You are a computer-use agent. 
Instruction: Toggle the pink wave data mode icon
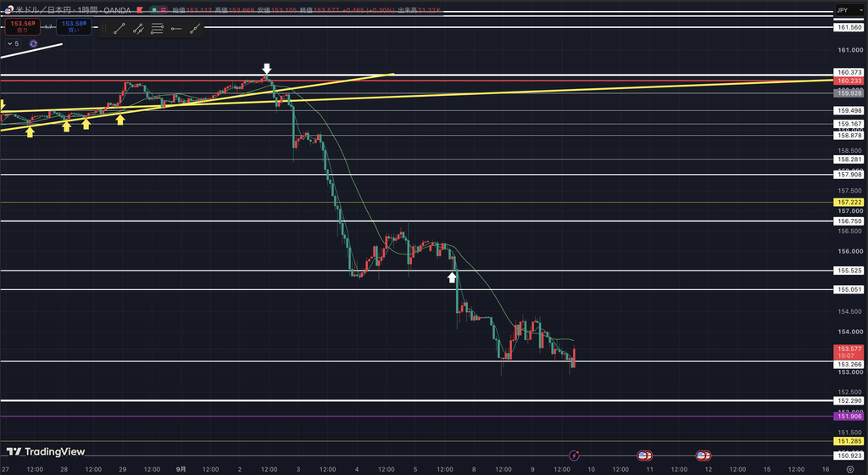(x=164, y=10)
